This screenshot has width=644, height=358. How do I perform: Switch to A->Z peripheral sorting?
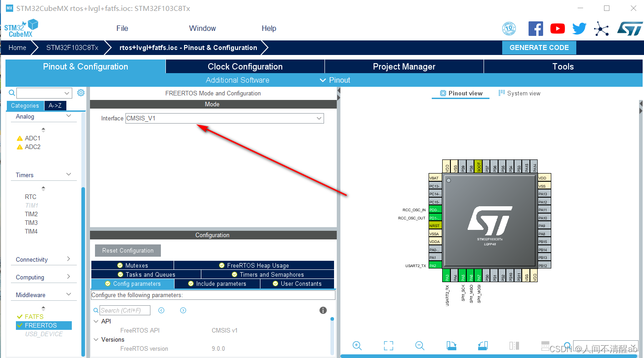55,105
